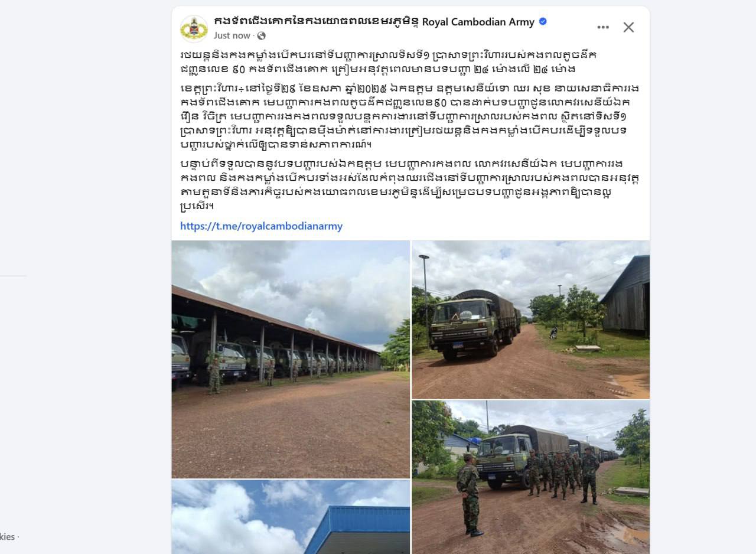Open photo of trucks parked under shed

coord(291,359)
